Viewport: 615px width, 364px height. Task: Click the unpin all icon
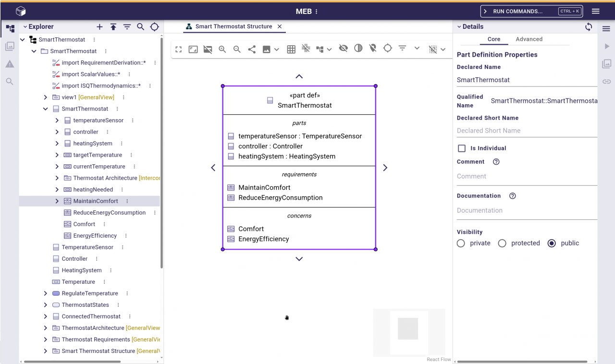tap(373, 48)
